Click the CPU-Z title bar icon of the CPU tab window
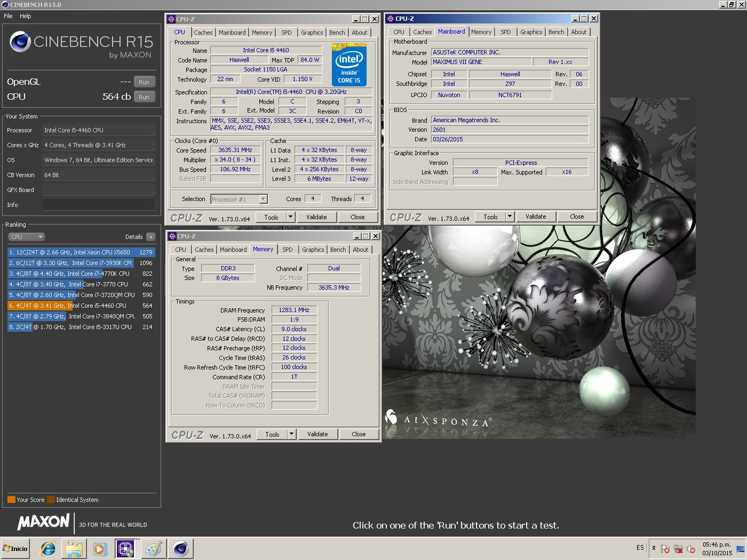Screen dimensions: 747x560 [171, 19]
